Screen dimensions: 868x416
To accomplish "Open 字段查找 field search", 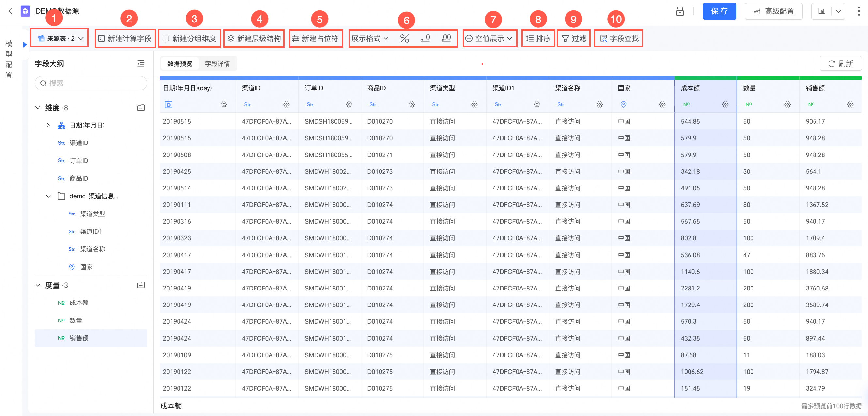I will tap(619, 38).
